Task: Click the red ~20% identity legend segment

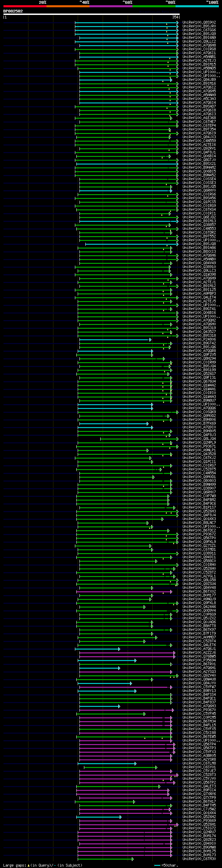Action: [x=25, y=6]
